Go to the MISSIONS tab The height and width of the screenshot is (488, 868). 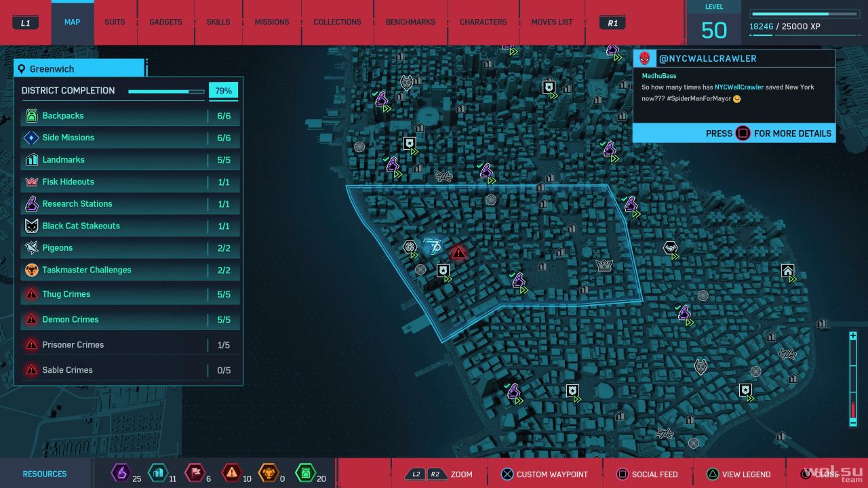pyautogui.click(x=272, y=22)
